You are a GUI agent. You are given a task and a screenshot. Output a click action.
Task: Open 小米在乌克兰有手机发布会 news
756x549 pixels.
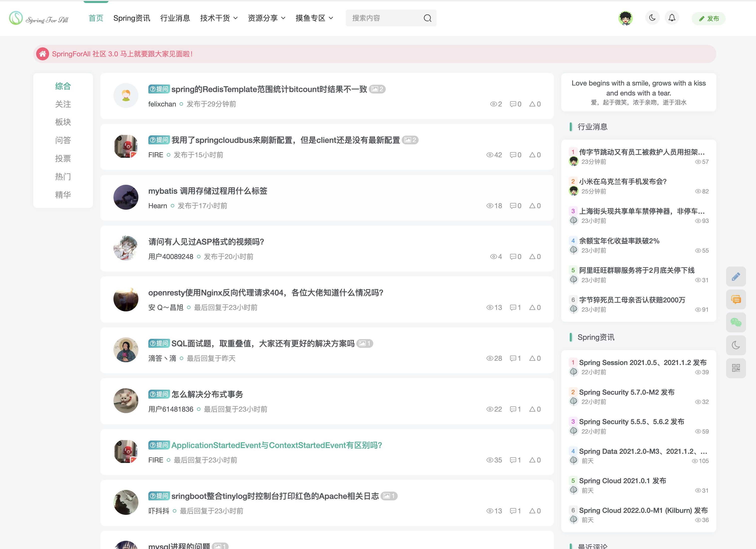[623, 181]
